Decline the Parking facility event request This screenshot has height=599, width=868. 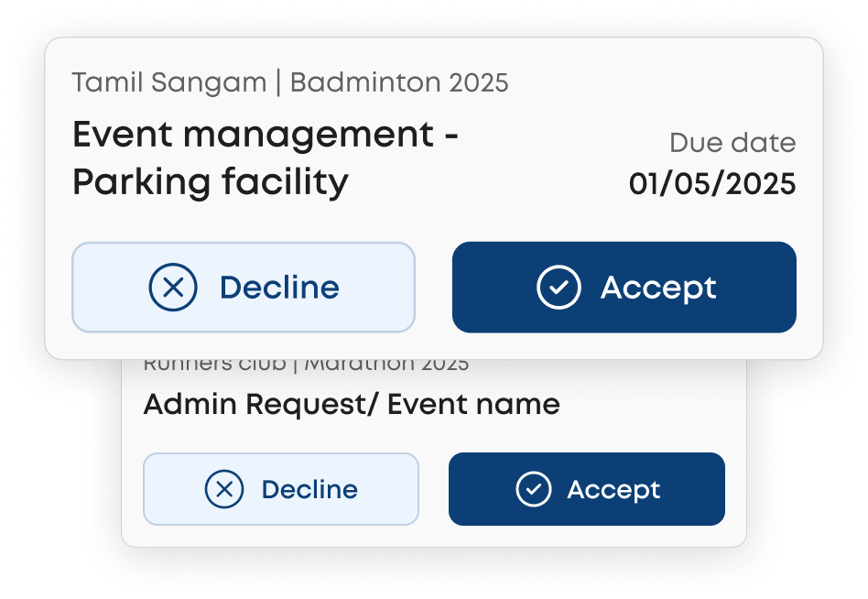244,288
